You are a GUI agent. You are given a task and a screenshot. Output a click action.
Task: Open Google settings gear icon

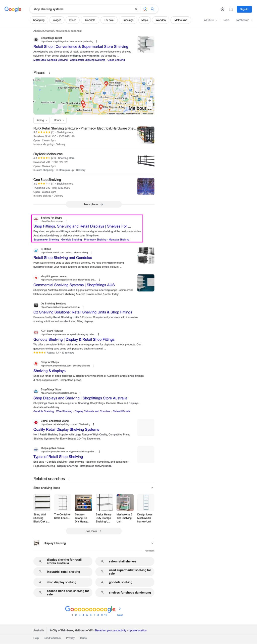click(x=222, y=9)
